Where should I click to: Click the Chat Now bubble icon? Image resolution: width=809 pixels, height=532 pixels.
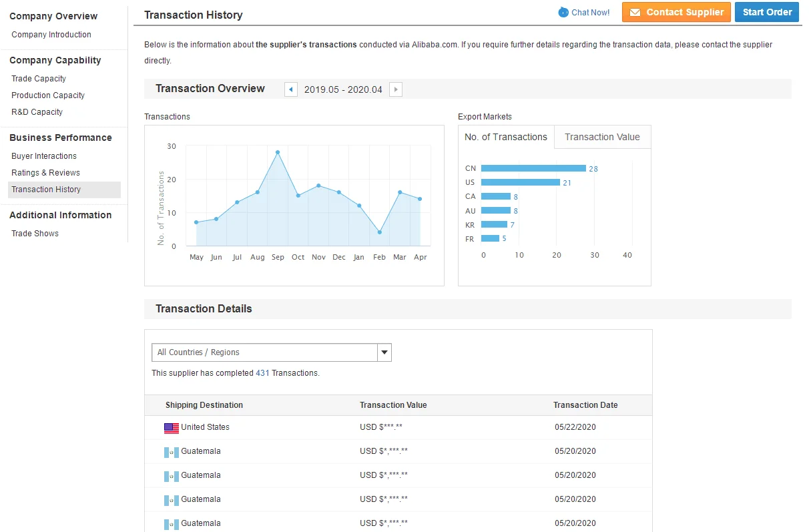[563, 13]
